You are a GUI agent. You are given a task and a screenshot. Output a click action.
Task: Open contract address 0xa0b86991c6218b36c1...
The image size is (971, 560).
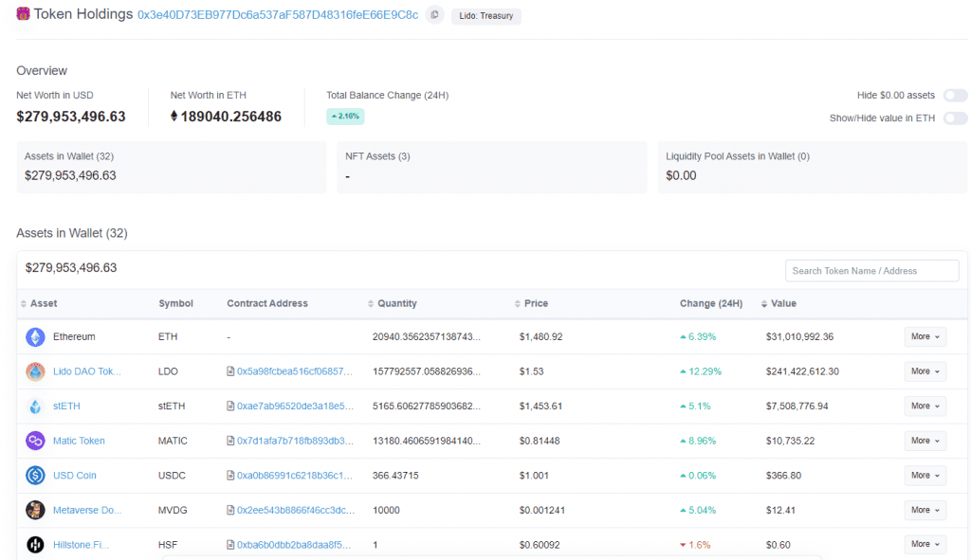coord(295,476)
